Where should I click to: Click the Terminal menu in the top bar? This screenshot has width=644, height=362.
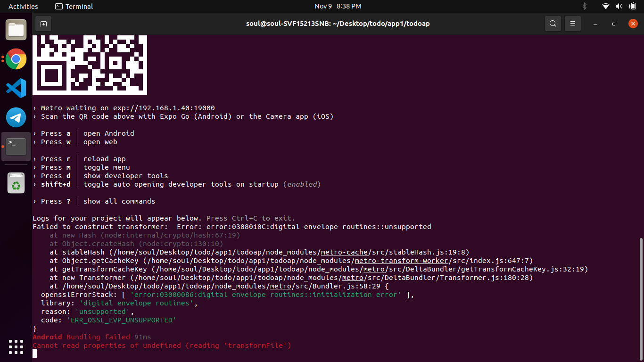pos(74,6)
